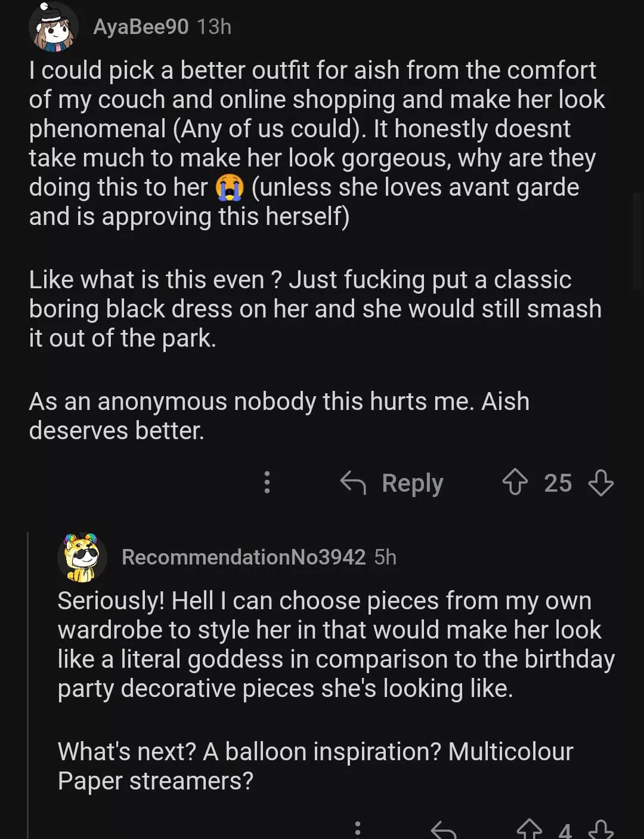This screenshot has width=644, height=839.
Task: Tap the reply text starting with "Seriously!"
Action: [334, 644]
